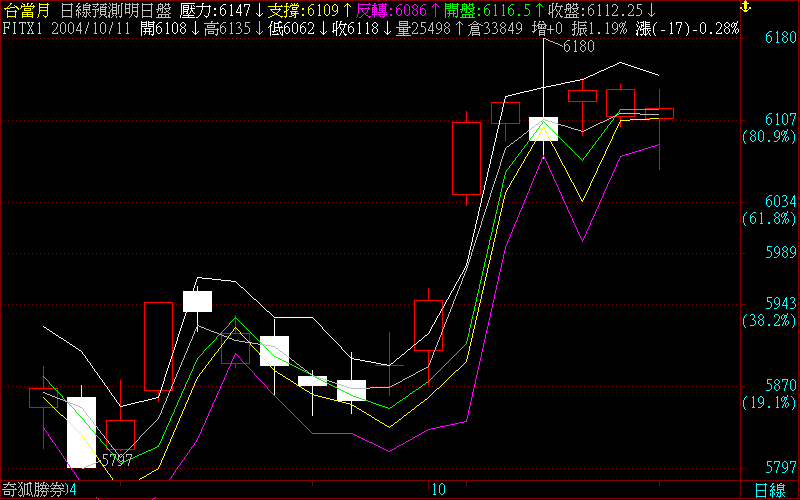The image size is (800, 500).
Task: Click the 奇狐勝券 watermark at bottom left
Action: click(x=36, y=490)
